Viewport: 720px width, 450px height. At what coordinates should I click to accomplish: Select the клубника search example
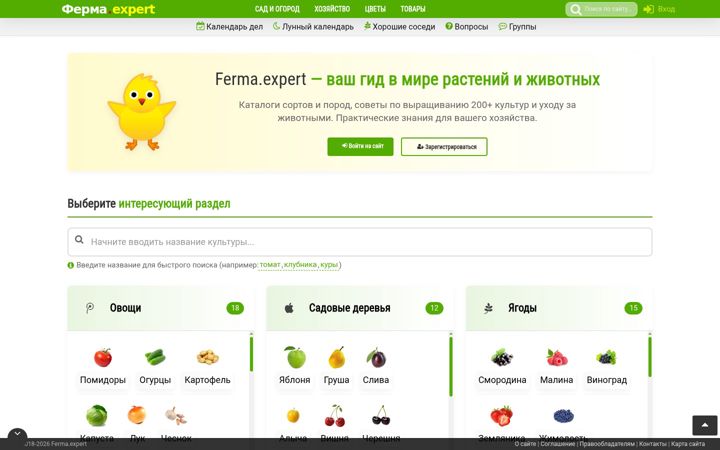click(300, 265)
